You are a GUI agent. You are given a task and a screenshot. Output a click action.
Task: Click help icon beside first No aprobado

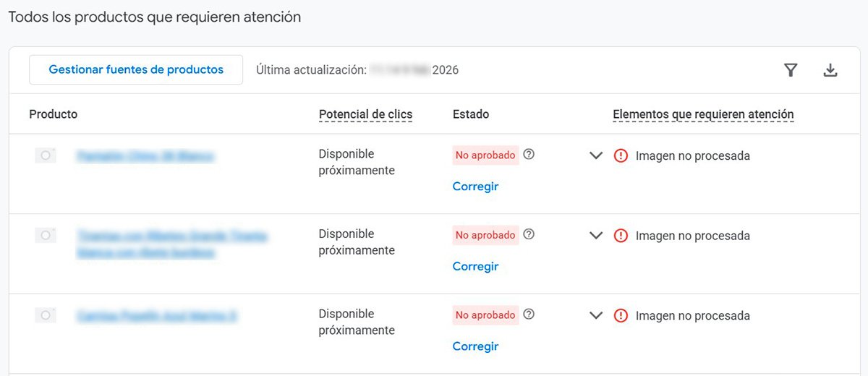click(529, 154)
